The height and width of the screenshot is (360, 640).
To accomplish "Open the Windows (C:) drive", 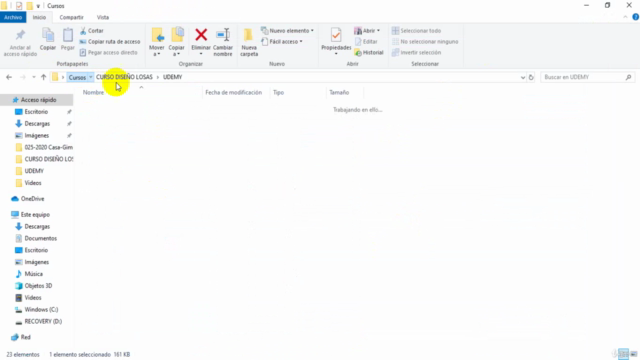I will click(x=37, y=309).
